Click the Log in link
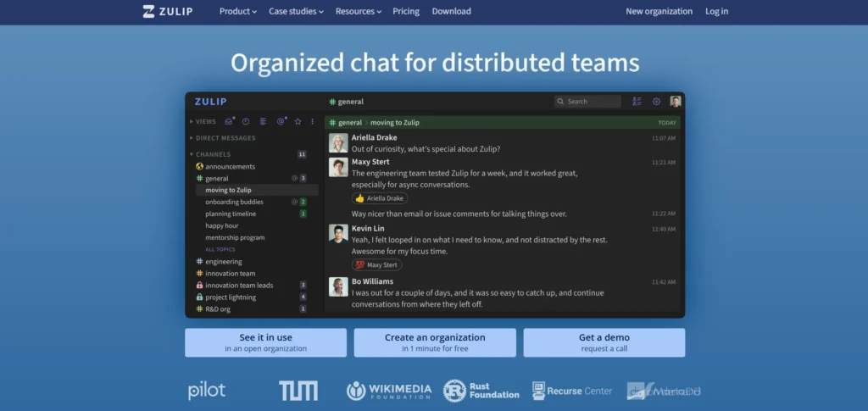 tap(716, 11)
